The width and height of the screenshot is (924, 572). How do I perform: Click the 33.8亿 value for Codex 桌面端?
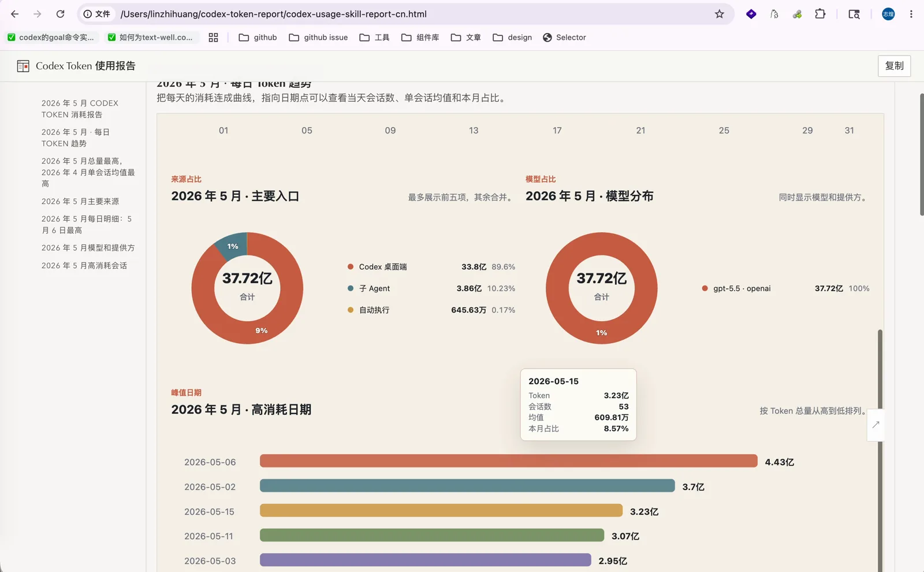[x=474, y=266]
